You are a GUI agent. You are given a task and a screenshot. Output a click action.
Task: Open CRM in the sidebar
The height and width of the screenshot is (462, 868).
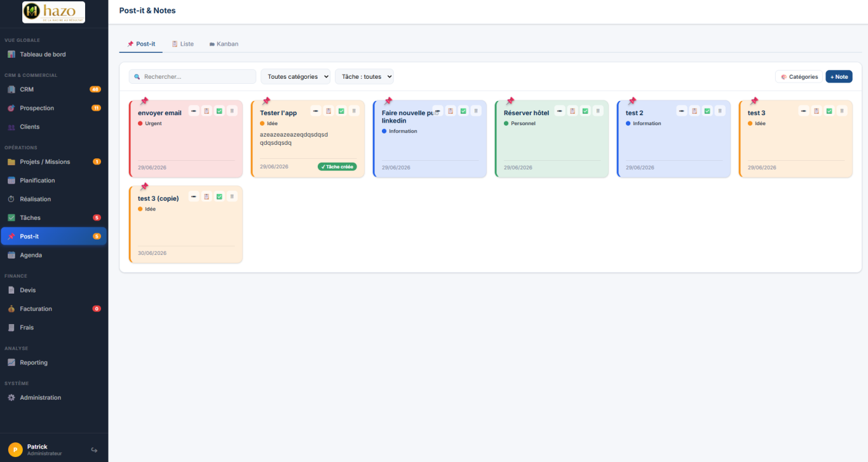coord(54,89)
